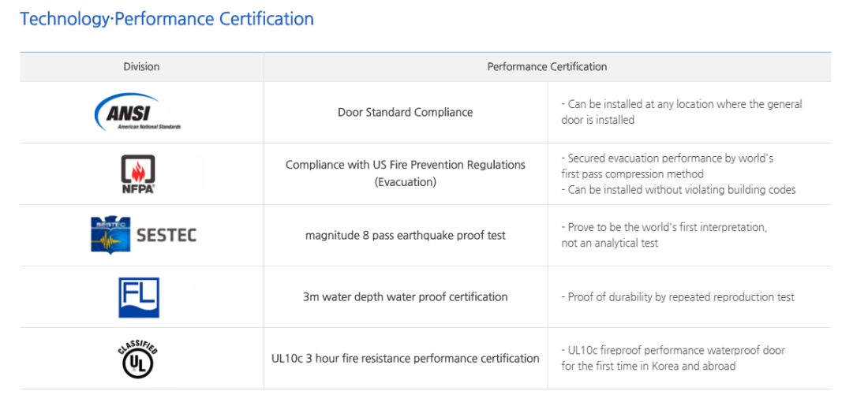Select the building codes installation note
The height and width of the screenshot is (406, 868).
pyautogui.click(x=679, y=190)
